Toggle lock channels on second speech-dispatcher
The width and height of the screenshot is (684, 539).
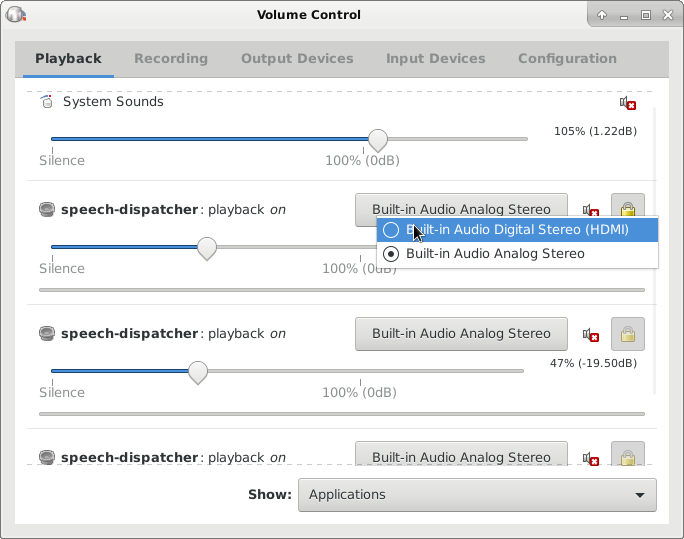[x=627, y=334]
